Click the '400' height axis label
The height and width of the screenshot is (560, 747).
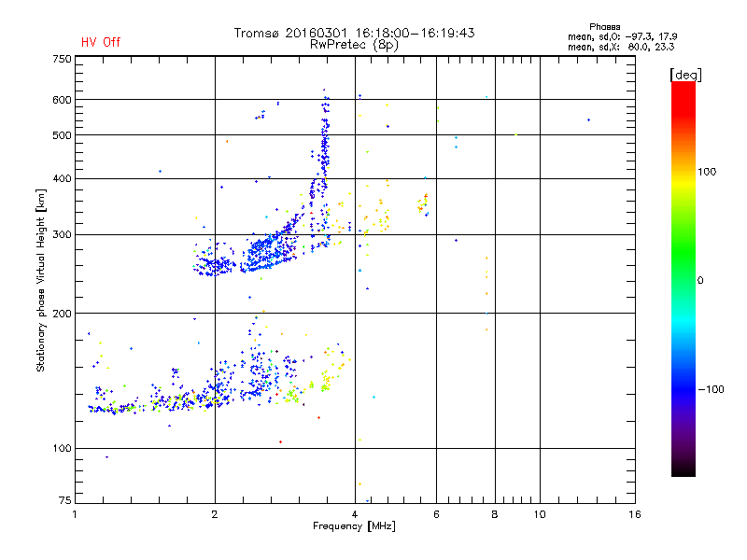(x=62, y=178)
